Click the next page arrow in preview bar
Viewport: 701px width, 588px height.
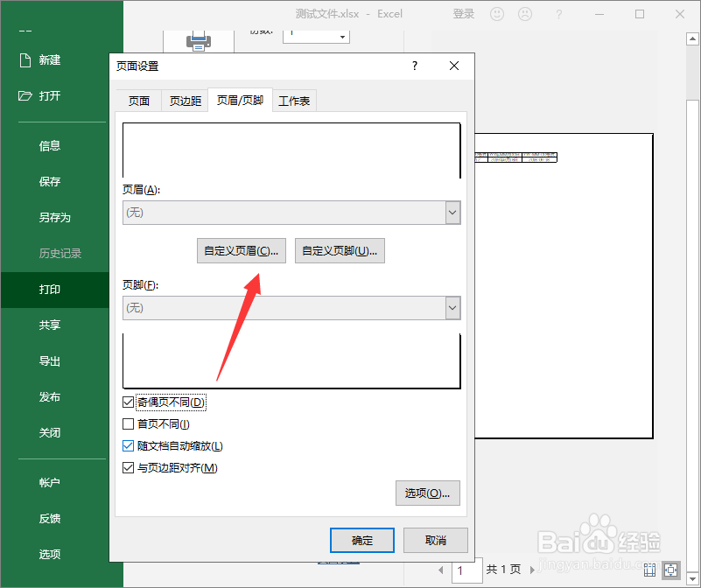532,569
